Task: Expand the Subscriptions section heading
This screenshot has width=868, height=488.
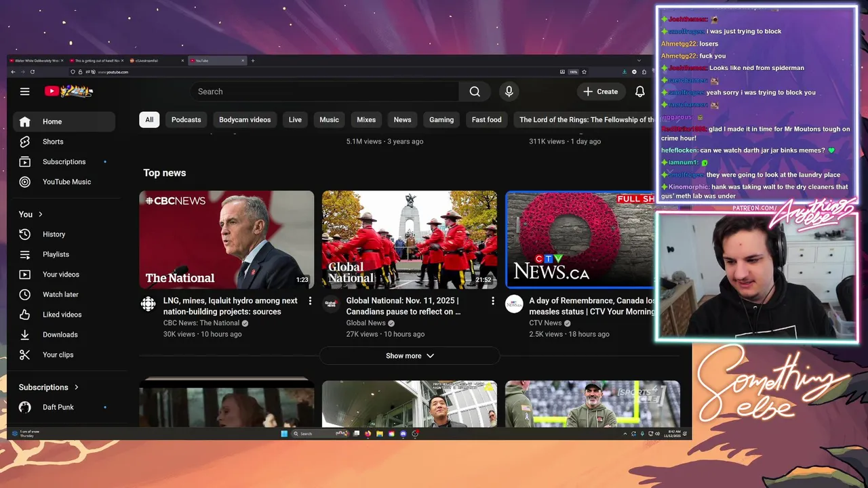Action: coord(49,387)
